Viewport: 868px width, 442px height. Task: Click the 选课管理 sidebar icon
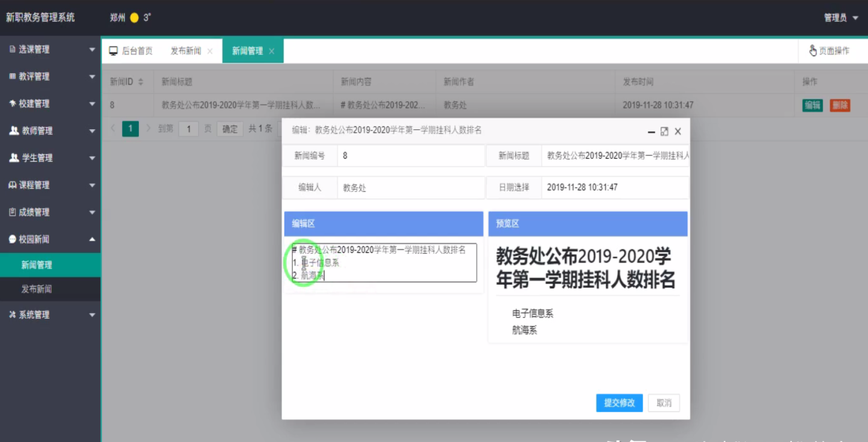[13, 50]
